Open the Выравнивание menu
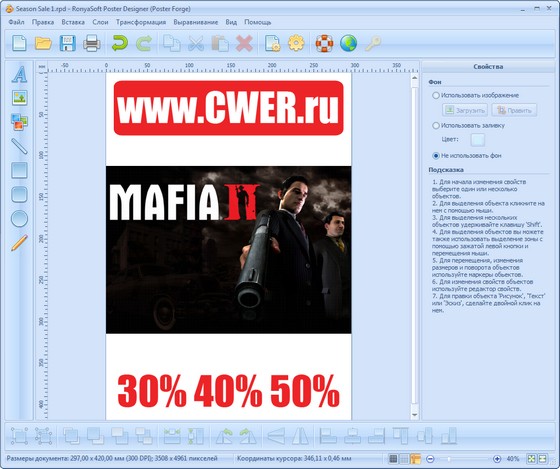560x469 pixels. coord(195,22)
